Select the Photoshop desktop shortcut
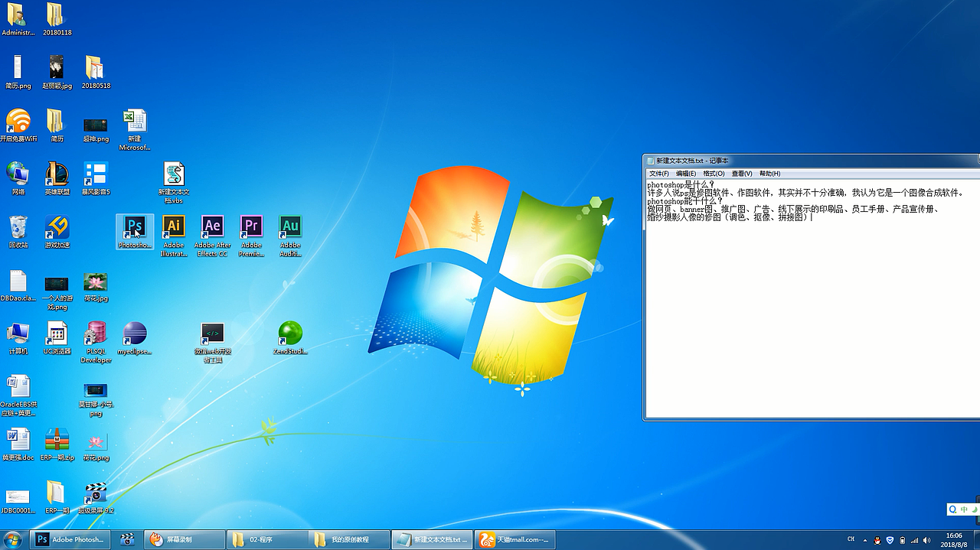980x550 pixels. [x=135, y=232]
